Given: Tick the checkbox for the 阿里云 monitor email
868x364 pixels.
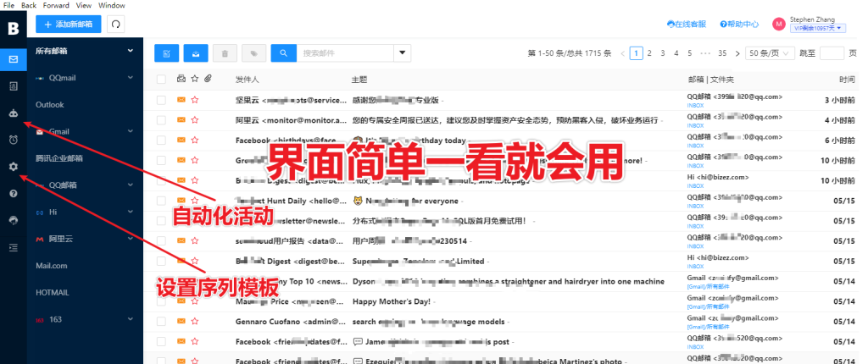Looking at the screenshot, I should coord(161,120).
